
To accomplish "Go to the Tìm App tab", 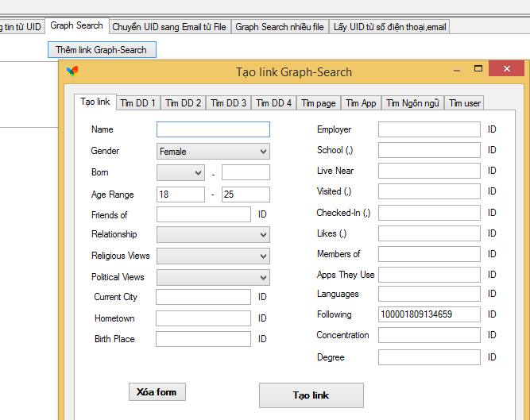I will (x=361, y=103).
